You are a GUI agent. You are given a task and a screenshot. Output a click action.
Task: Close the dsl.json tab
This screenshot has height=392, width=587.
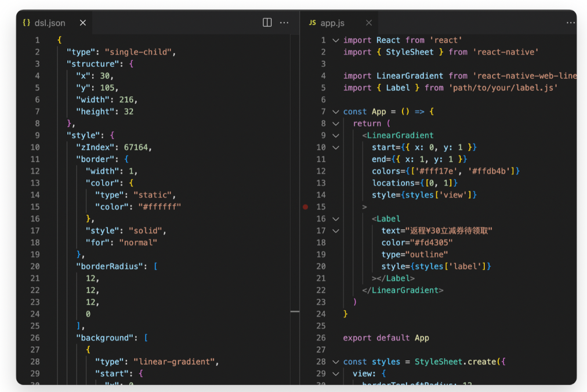(83, 23)
